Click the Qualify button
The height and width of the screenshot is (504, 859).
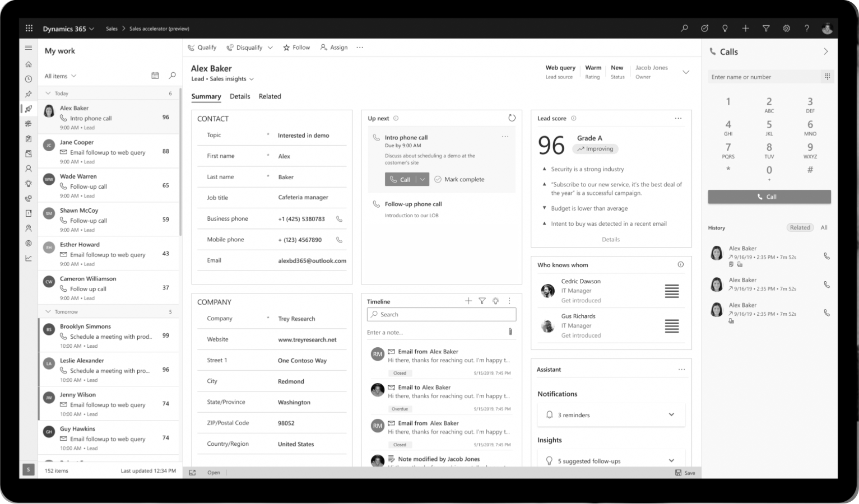click(x=202, y=48)
